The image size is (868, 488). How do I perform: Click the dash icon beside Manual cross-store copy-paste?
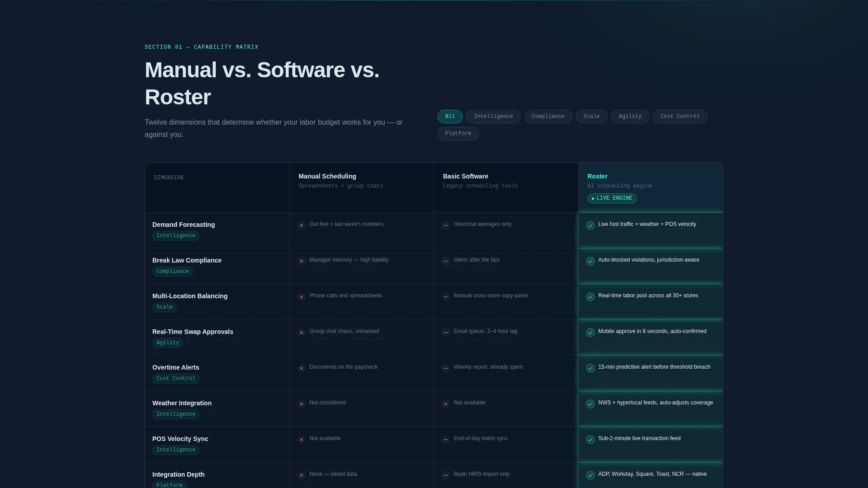(x=446, y=297)
